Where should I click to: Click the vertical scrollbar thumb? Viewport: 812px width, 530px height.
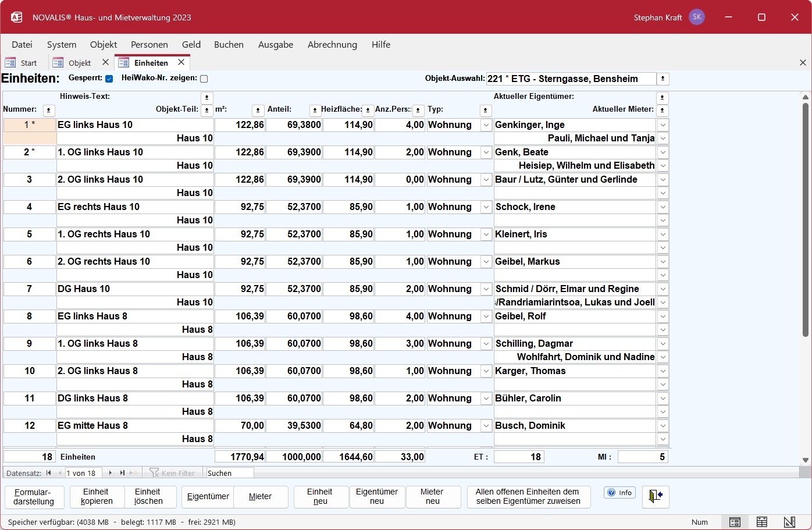[806, 220]
